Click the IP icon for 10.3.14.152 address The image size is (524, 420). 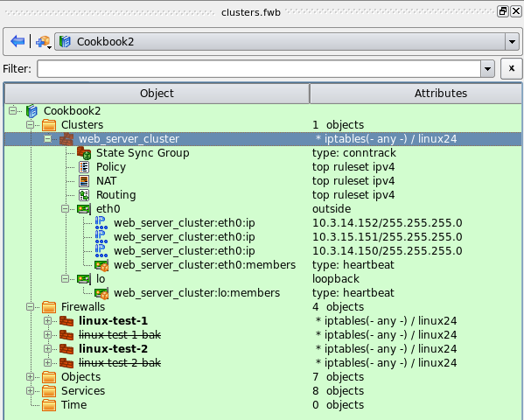[101, 223]
